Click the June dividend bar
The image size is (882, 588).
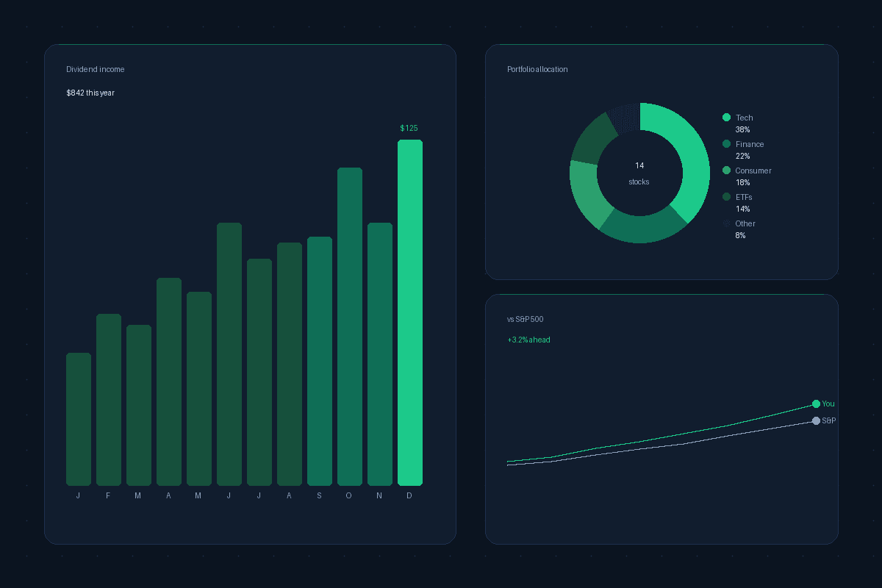(229, 354)
